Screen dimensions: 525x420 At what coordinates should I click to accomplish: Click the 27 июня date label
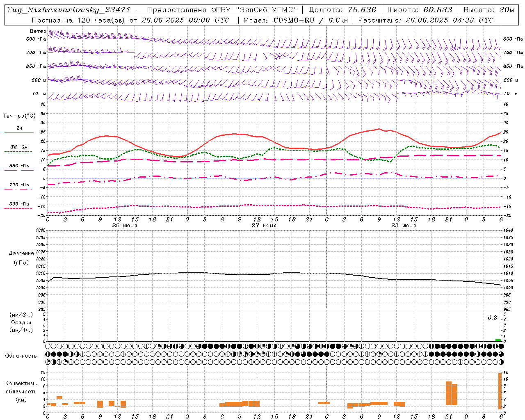pos(264,225)
